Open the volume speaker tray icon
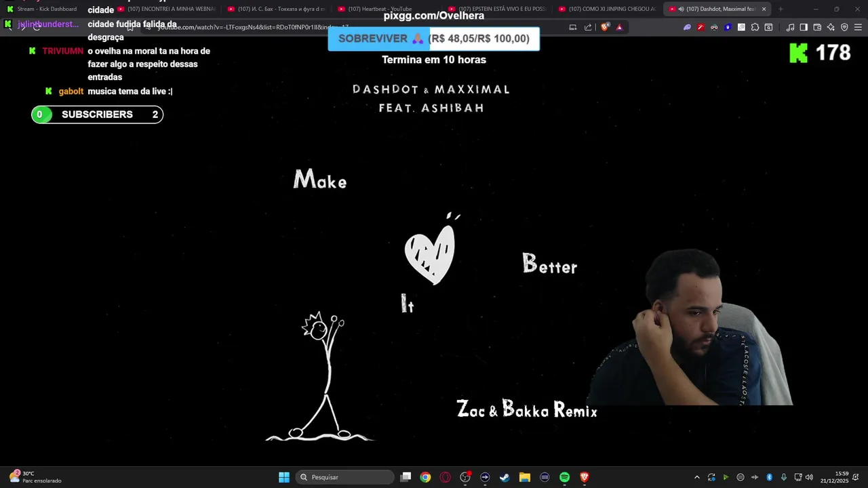The image size is (868, 488). click(809, 477)
